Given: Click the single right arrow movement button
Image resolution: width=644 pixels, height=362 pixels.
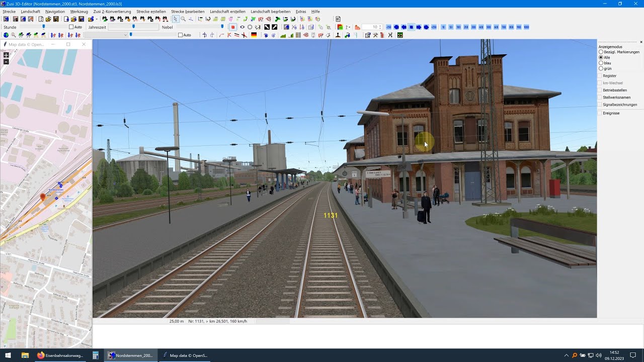Looking at the screenshot, I should [x=419, y=27].
